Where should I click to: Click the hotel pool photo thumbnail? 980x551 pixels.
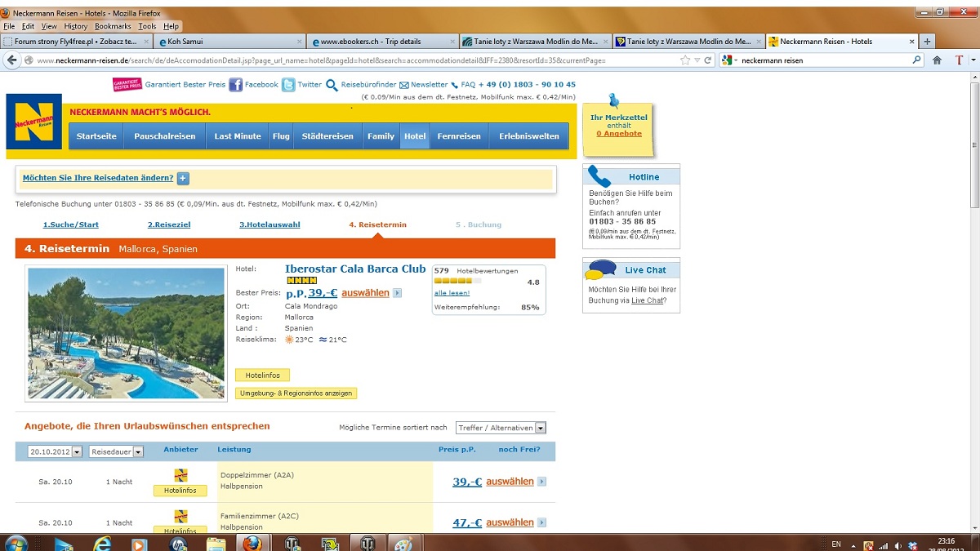click(126, 332)
